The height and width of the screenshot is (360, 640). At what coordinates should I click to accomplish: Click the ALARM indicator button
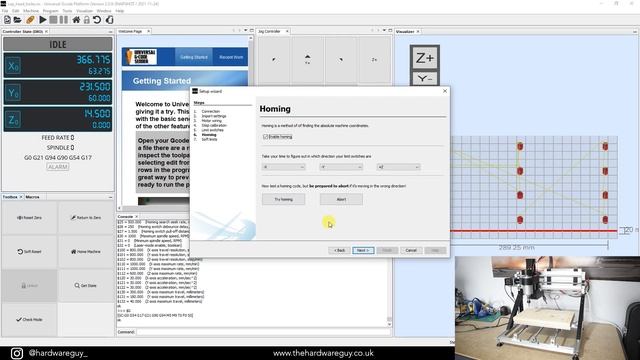[58, 167]
